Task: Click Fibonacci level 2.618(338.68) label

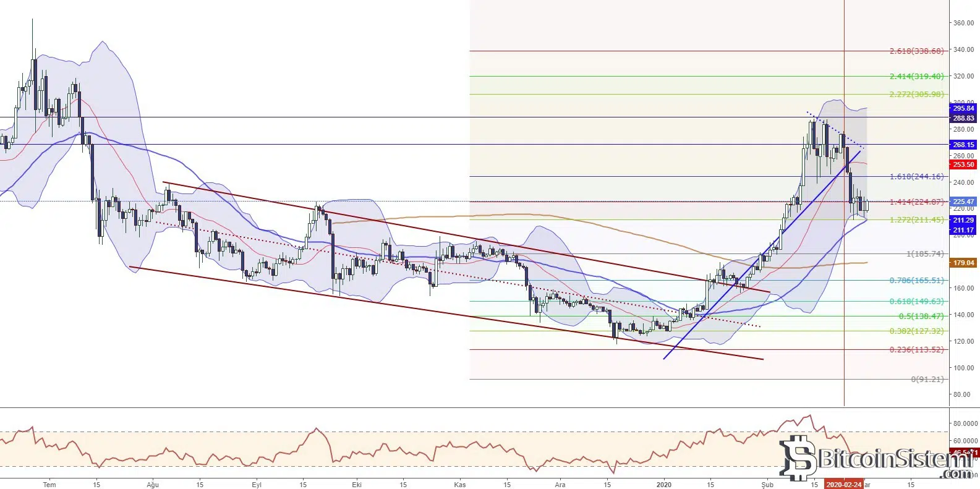Action: (x=916, y=51)
